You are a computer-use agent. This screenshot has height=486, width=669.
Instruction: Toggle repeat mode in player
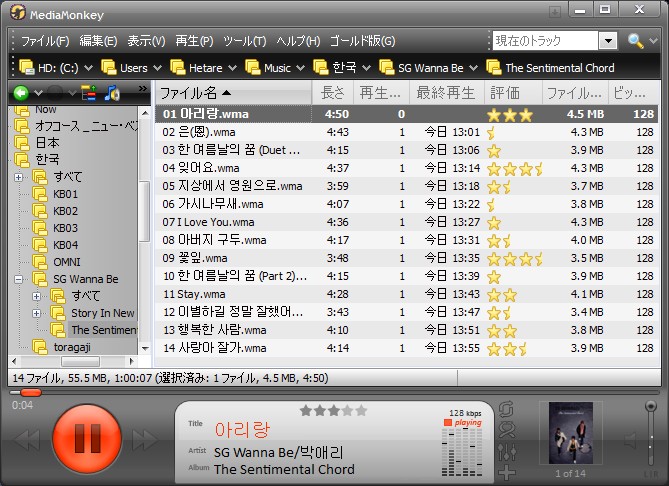(506, 409)
